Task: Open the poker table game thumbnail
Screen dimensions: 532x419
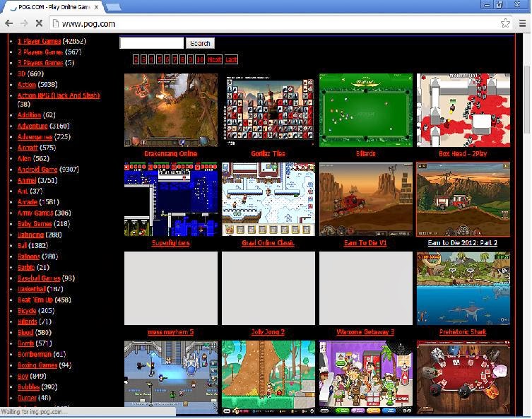Action: coord(463,377)
